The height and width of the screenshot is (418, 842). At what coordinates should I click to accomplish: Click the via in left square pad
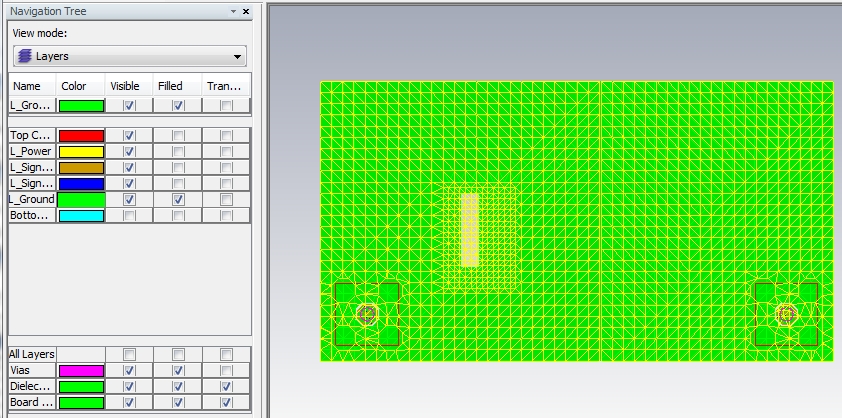click(367, 314)
